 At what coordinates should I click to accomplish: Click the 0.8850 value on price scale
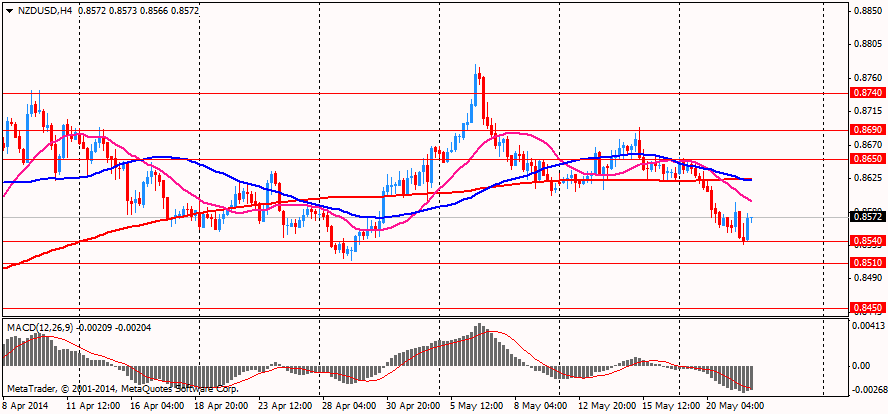click(x=868, y=10)
